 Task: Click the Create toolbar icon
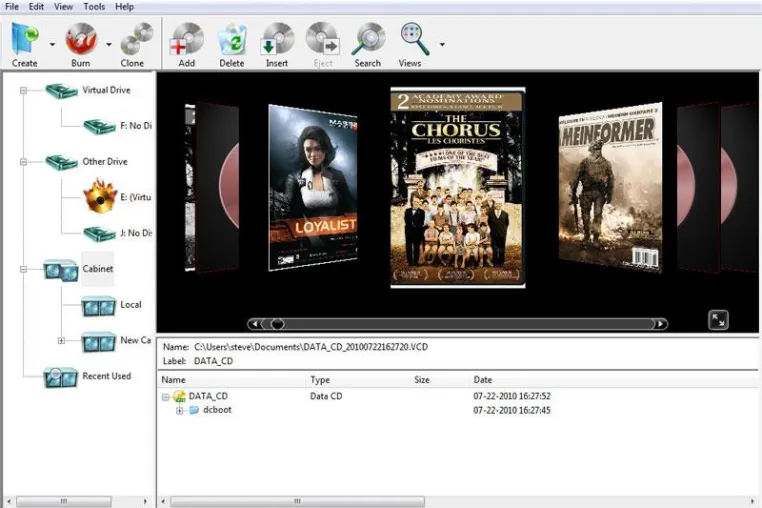click(25, 38)
